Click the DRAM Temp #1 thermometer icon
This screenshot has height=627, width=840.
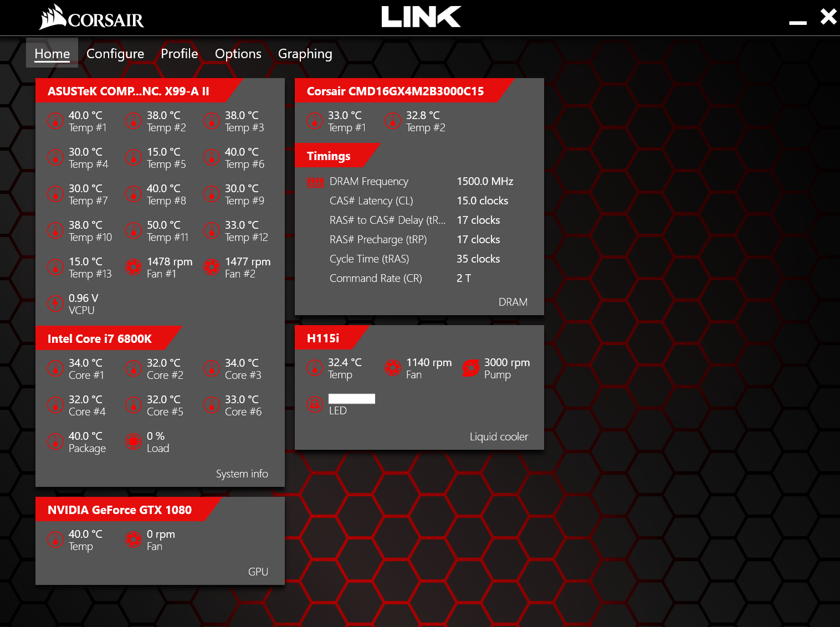tap(315, 121)
